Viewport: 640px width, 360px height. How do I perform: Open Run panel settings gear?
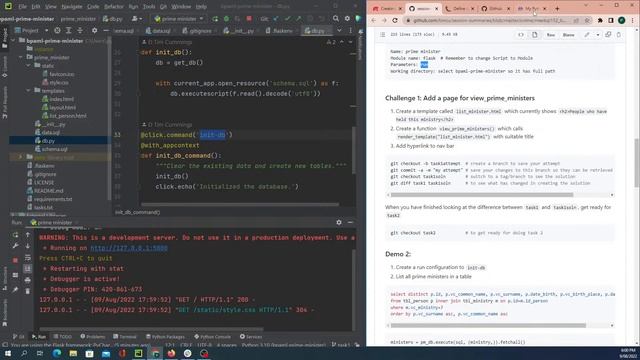[x=339, y=222]
